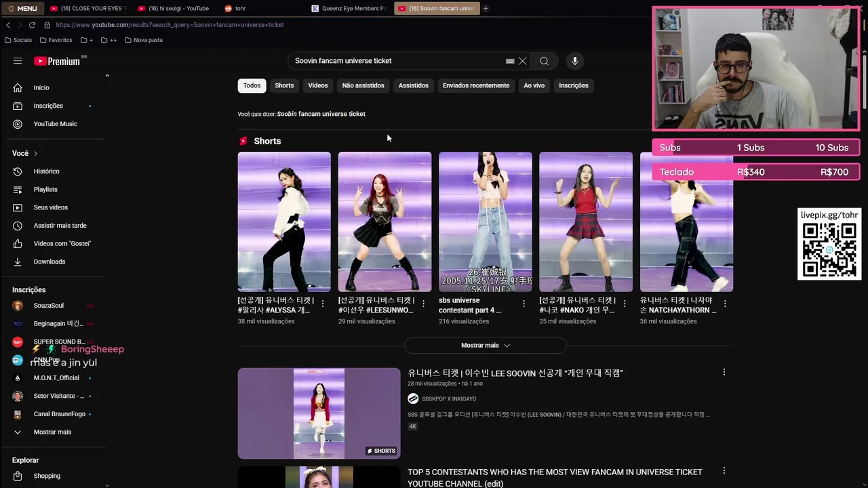Image resolution: width=868 pixels, height=488 pixels.
Task: Open options for LEESUNWOO short
Action: pyautogui.click(x=423, y=304)
